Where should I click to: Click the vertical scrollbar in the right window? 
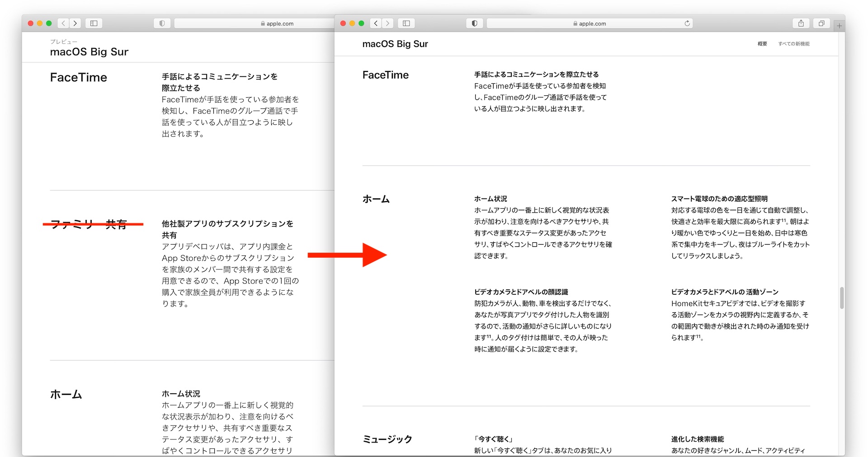pos(842,297)
